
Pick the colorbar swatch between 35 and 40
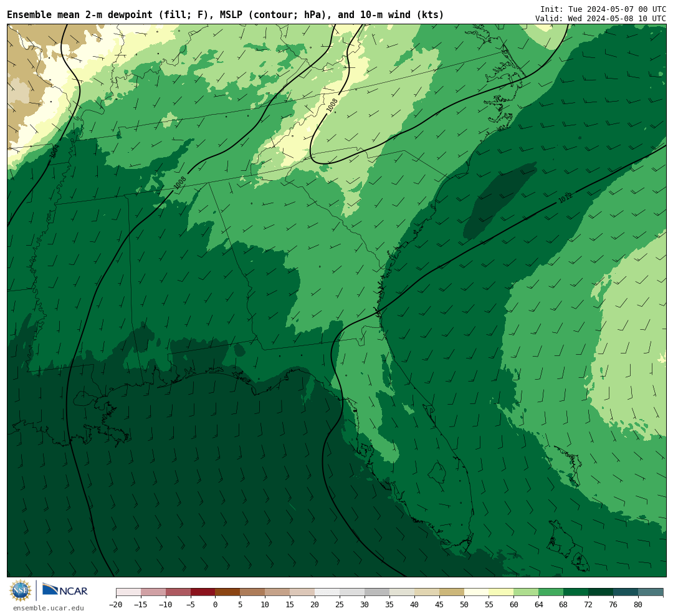coord(402,592)
